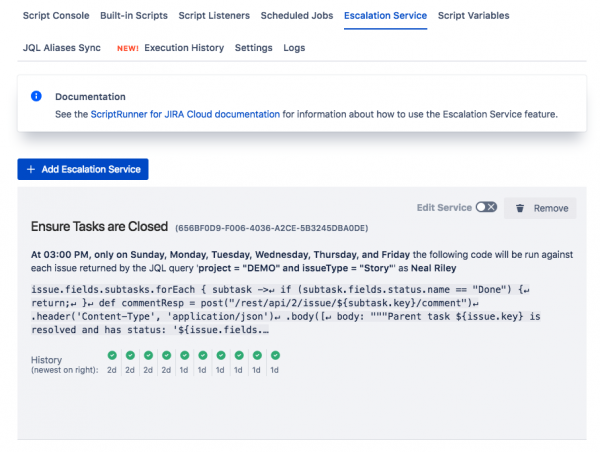Click the truncated script code preview block
600x452 pixels.
286,310
